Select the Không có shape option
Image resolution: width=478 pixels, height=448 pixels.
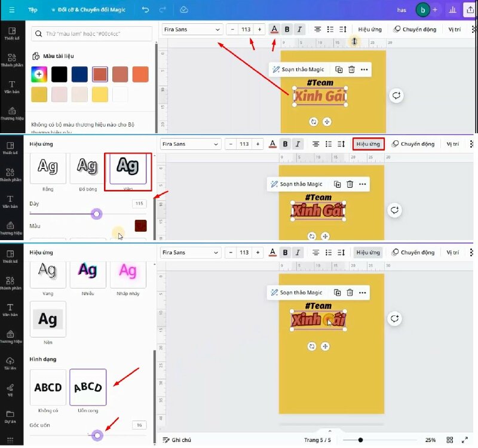tap(48, 387)
